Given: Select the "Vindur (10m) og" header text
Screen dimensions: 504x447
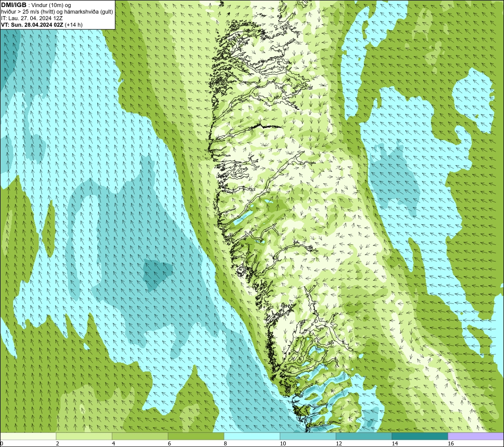Looking at the screenshot, I should point(51,6).
